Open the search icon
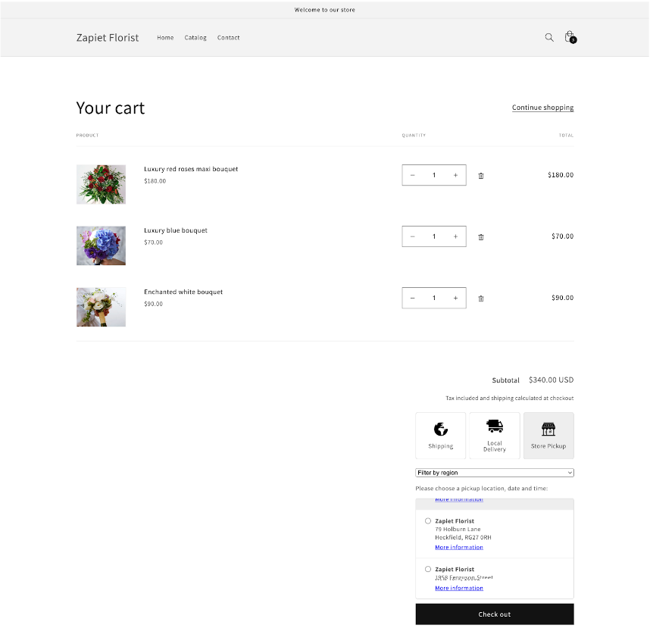650x644 pixels. [549, 37]
